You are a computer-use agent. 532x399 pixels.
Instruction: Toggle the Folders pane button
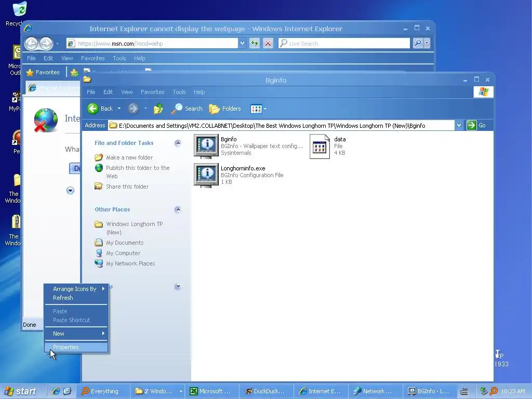click(225, 109)
